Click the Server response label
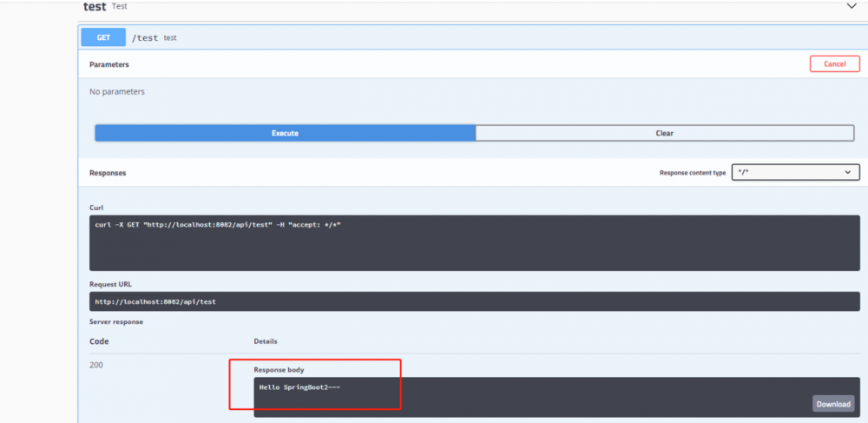The width and height of the screenshot is (868, 423). pyautogui.click(x=116, y=321)
